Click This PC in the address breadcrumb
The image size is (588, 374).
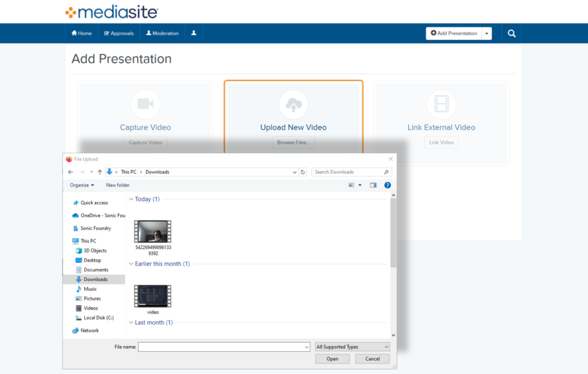(x=129, y=172)
